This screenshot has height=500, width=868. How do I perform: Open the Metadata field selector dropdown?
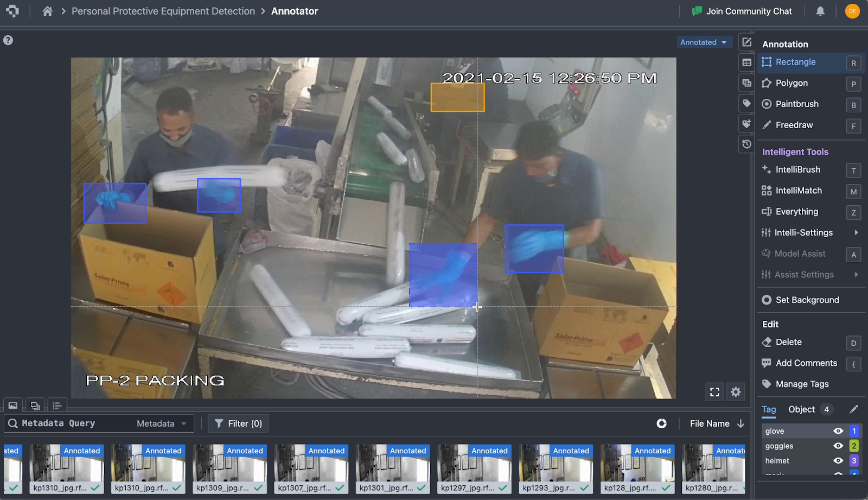pos(162,423)
